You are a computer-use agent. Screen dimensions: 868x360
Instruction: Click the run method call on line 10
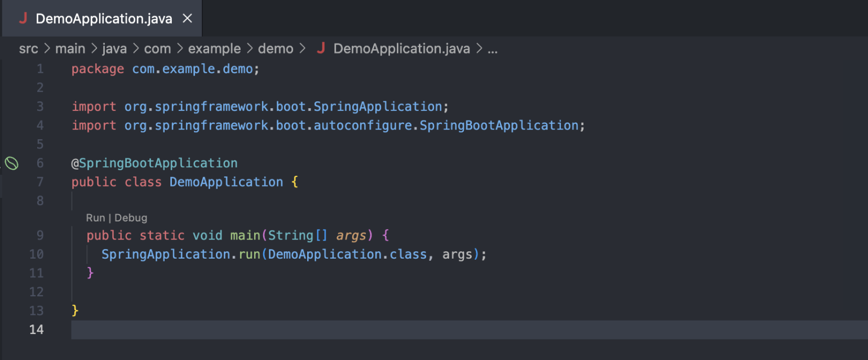tap(249, 255)
